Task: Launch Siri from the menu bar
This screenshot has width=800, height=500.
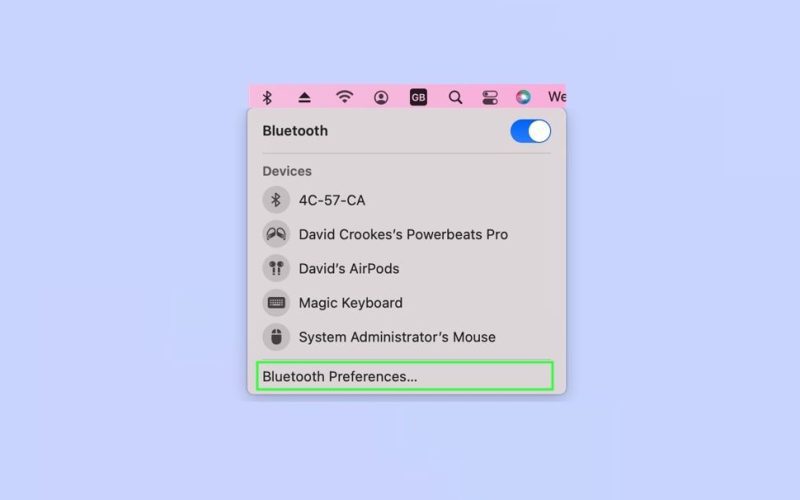Action: pos(523,97)
